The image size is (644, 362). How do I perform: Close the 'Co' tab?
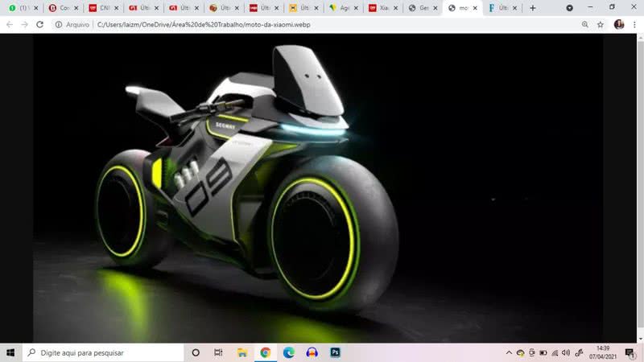pos(76,8)
